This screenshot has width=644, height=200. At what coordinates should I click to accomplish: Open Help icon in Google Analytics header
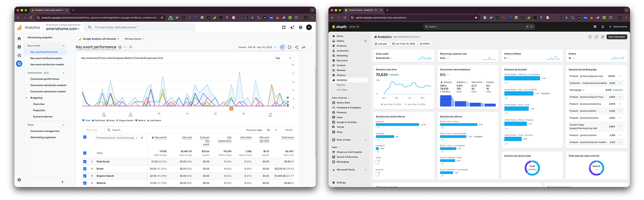(300, 27)
